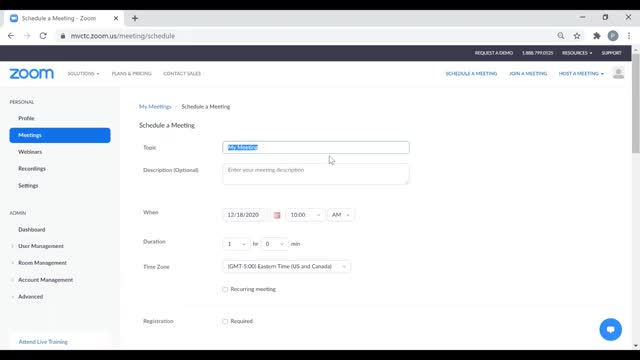Close the Schedule a Meeting tab
This screenshot has height=360, width=640.
click(116, 18)
